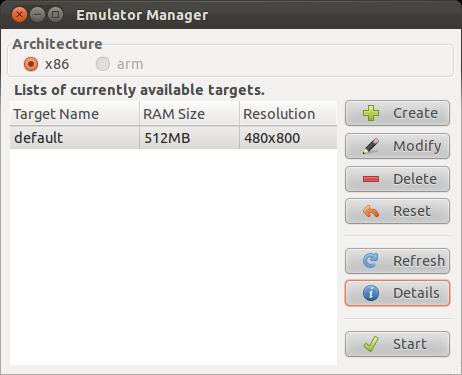This screenshot has height=375, width=462.
Task: Close the Emulator Manager window
Action: click(19, 15)
